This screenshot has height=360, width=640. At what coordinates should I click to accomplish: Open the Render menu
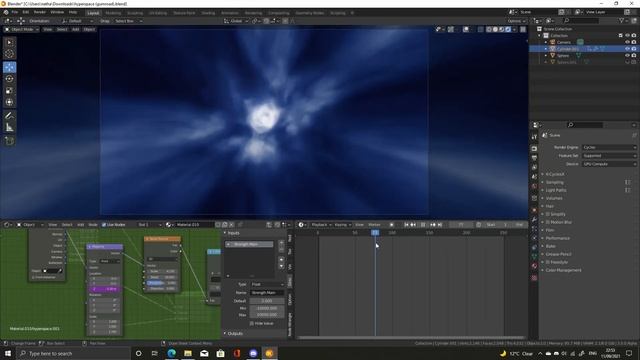pos(40,12)
